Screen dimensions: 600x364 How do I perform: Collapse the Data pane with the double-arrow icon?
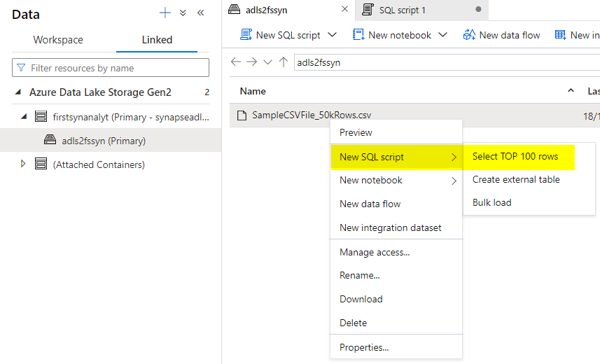tap(200, 13)
